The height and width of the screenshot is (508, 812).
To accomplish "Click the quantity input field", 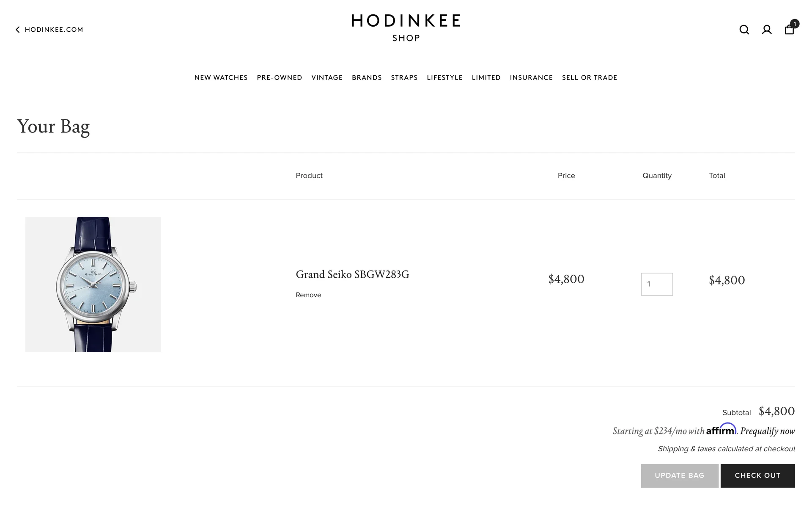I will tap(657, 284).
